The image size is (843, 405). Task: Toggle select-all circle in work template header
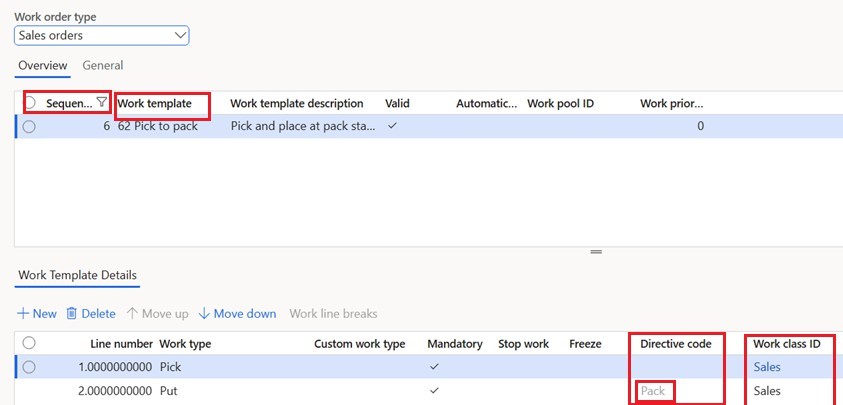pos(29,103)
